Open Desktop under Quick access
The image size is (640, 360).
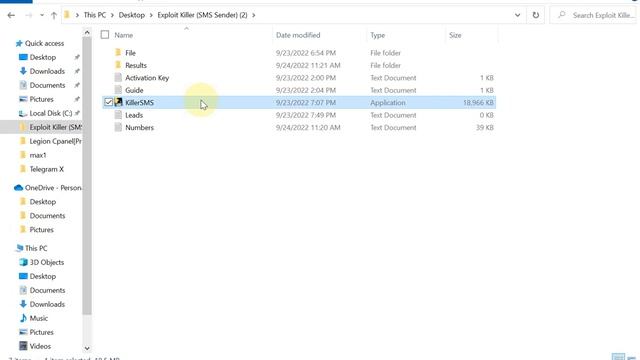pos(42,57)
